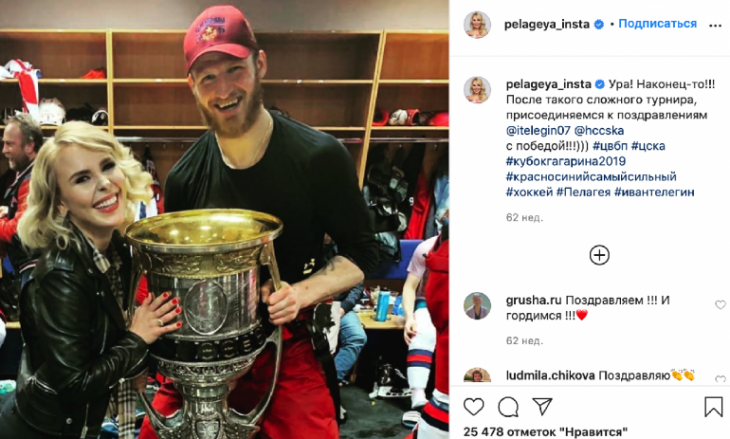The height and width of the screenshot is (439, 730).
Task: Open hashtag #ивантелегин
Action: (654, 192)
